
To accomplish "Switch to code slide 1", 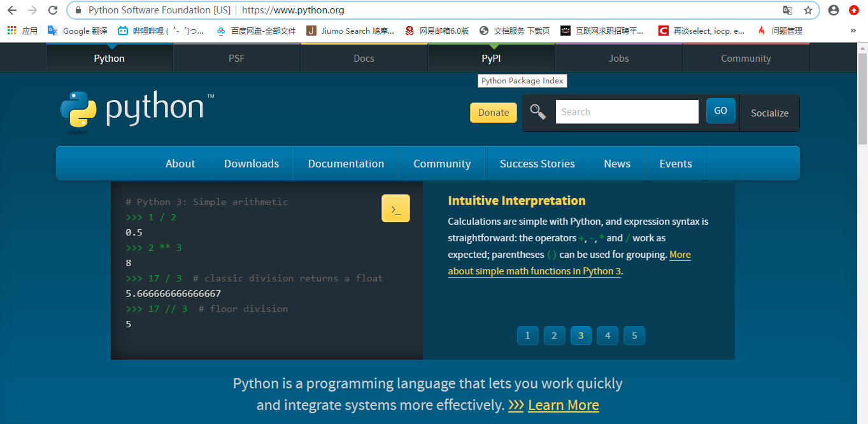I will 527,336.
